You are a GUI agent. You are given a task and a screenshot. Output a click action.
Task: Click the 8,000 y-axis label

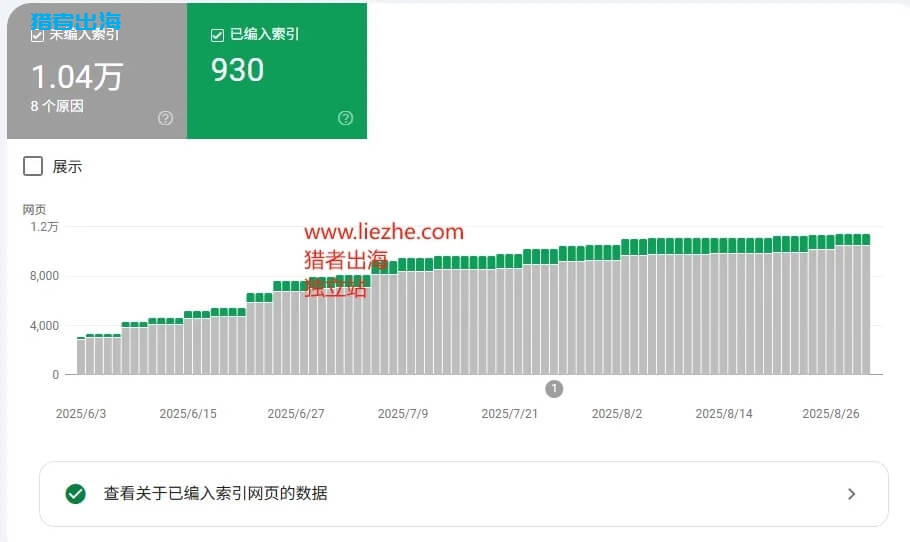(x=44, y=276)
